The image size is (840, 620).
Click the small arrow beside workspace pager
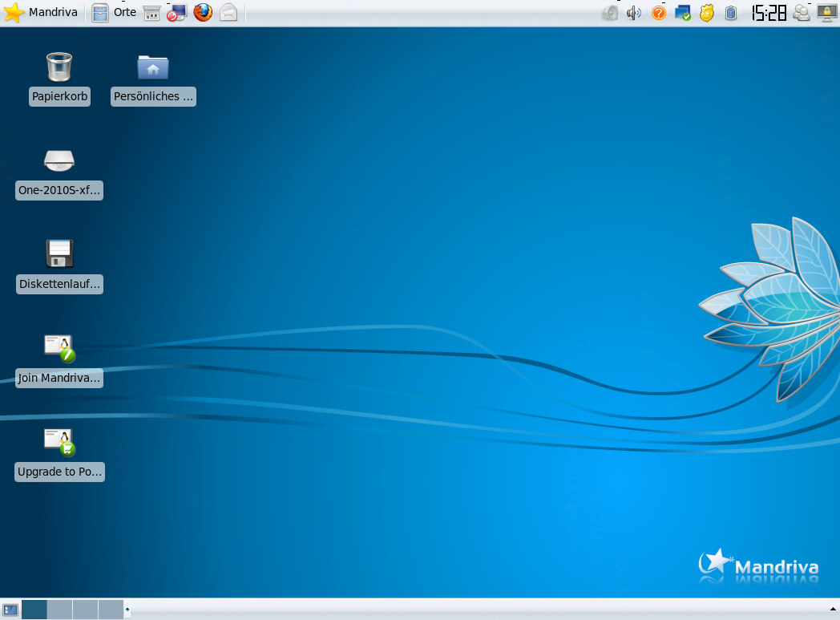click(x=127, y=610)
